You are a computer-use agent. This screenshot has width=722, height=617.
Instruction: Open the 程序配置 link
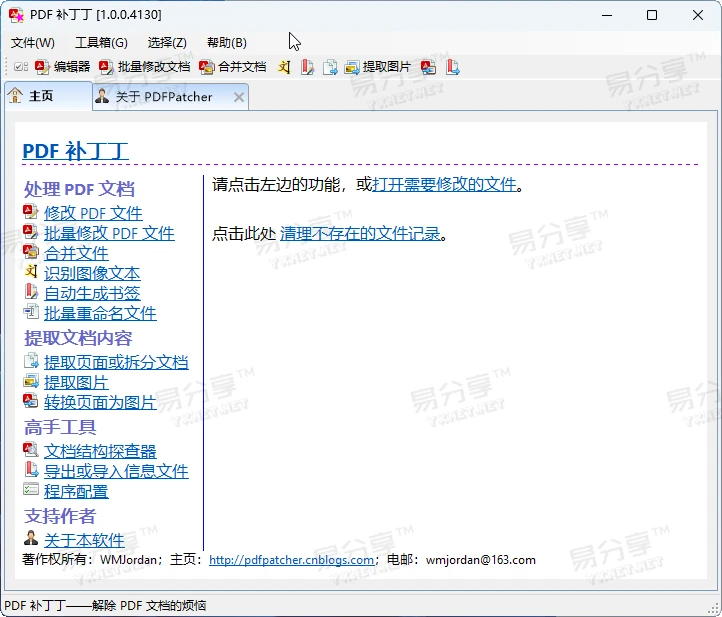click(76, 492)
